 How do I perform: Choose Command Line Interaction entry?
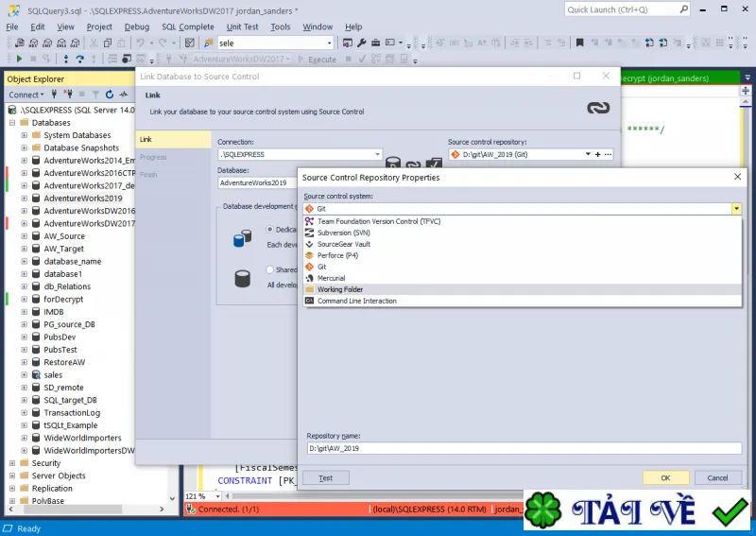coord(523,301)
